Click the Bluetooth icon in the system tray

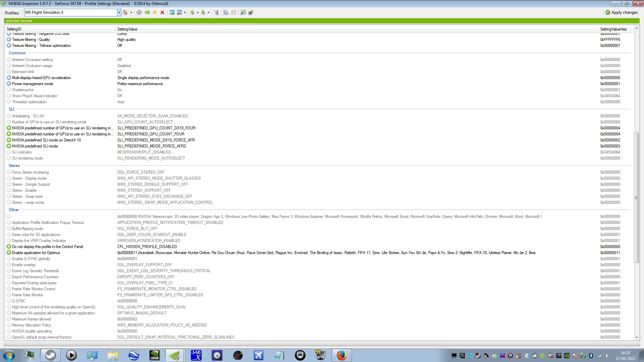pyautogui.click(x=591, y=356)
